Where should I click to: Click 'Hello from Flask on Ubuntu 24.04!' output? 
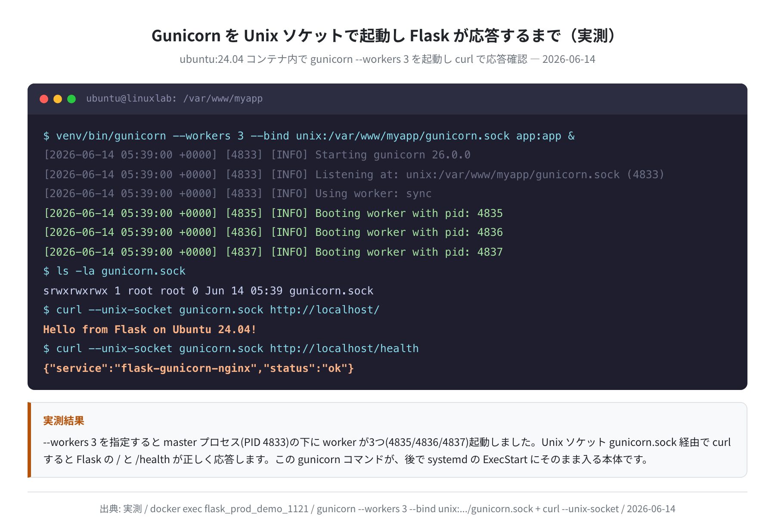click(150, 329)
